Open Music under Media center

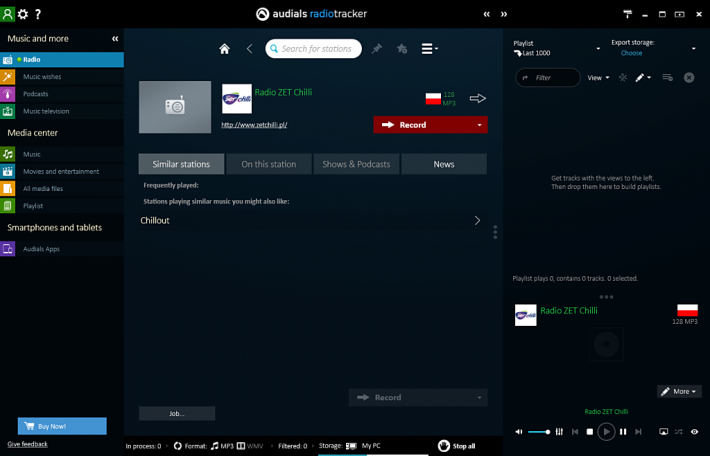pos(62,154)
